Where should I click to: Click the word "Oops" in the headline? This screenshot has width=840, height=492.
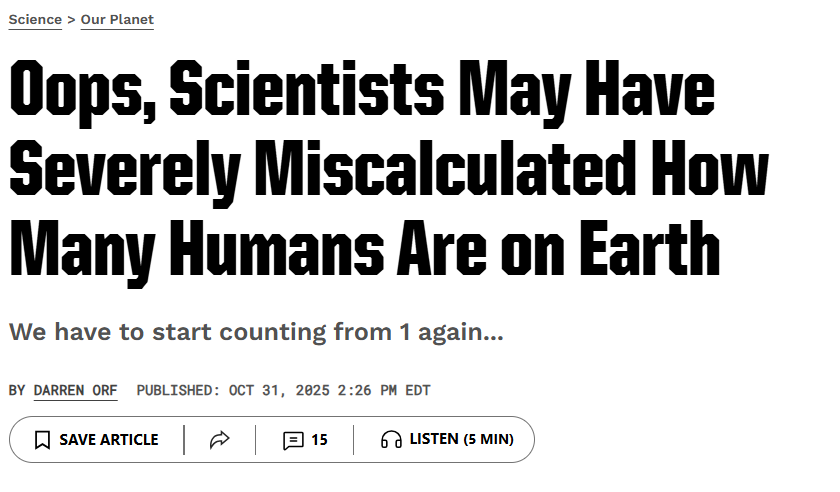(80, 91)
